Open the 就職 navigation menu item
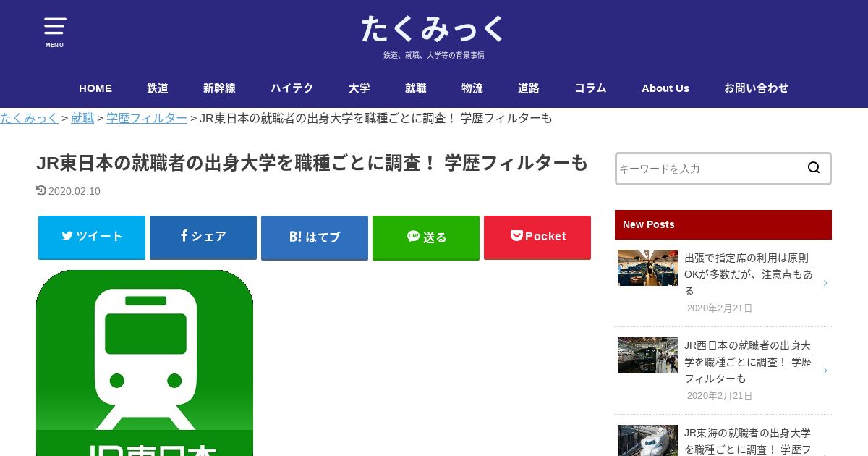This screenshot has width=868, height=456. point(416,88)
